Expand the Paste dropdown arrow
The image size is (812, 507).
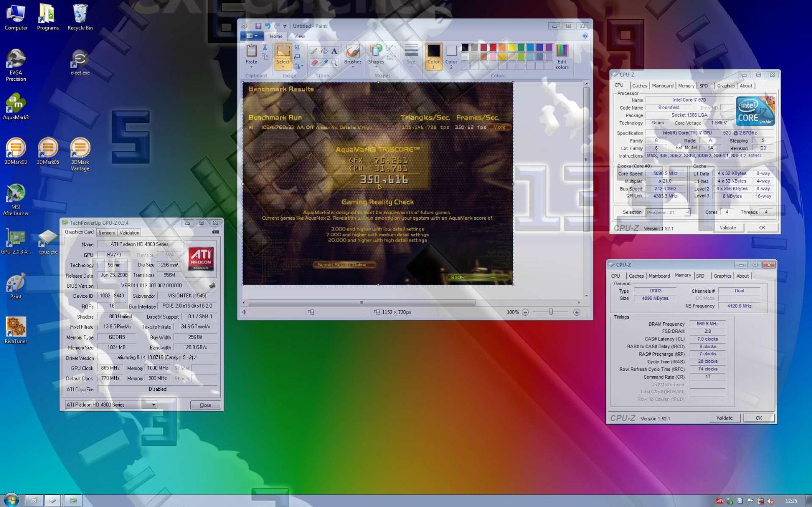(251, 66)
